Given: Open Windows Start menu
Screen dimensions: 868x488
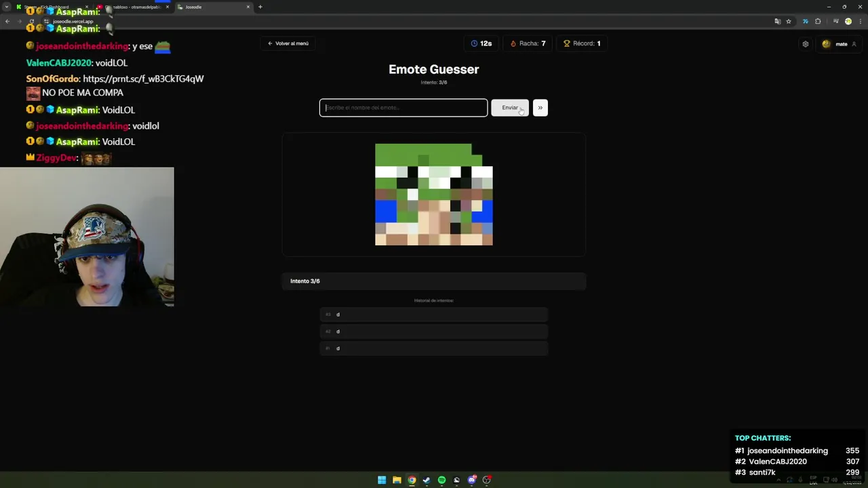Looking at the screenshot, I should (382, 480).
